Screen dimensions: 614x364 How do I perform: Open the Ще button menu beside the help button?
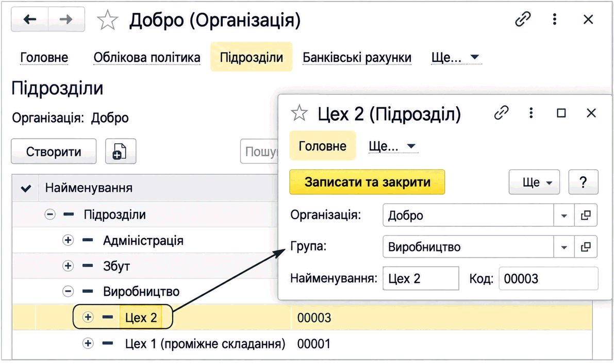tap(535, 182)
